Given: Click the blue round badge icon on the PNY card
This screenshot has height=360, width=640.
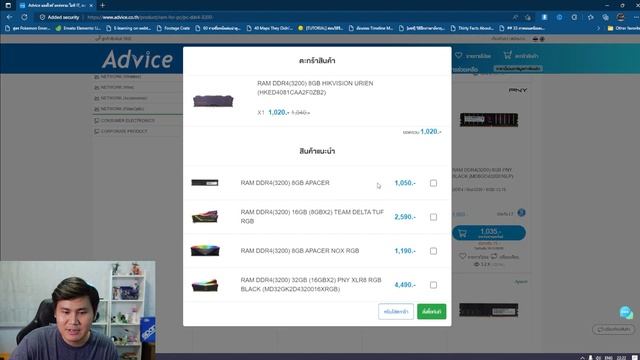Looking at the screenshot, I should click(521, 213).
